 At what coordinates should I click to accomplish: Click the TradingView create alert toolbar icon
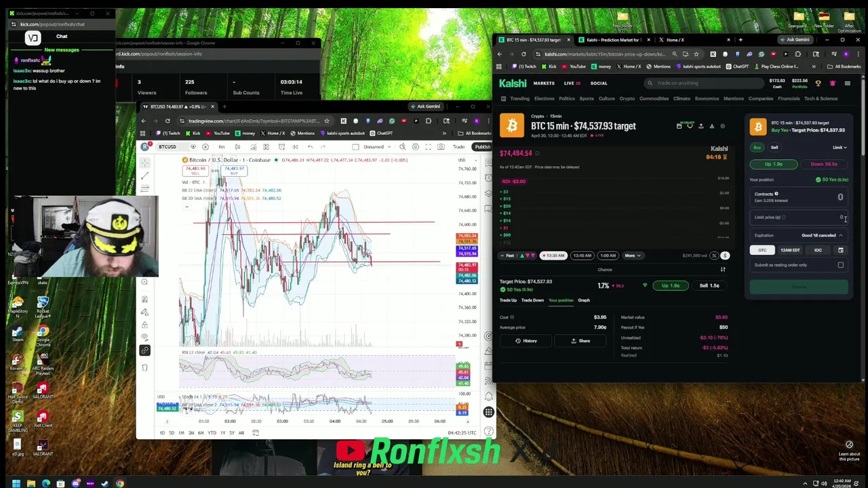coord(281,147)
